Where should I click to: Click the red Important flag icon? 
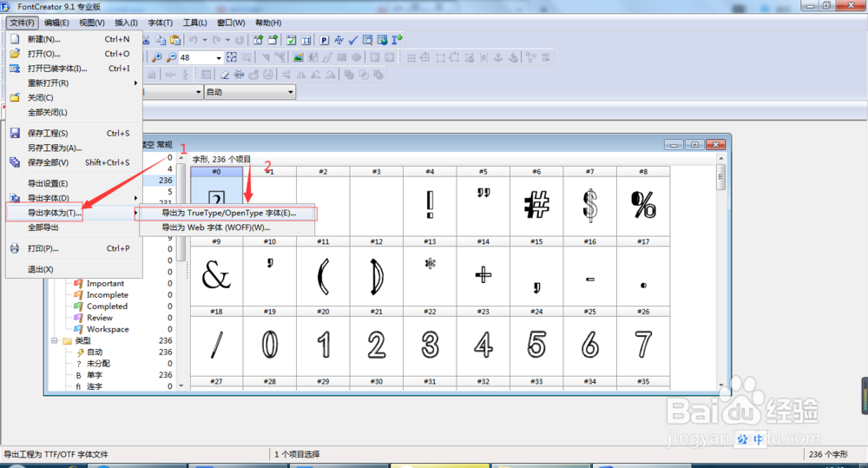coord(79,283)
